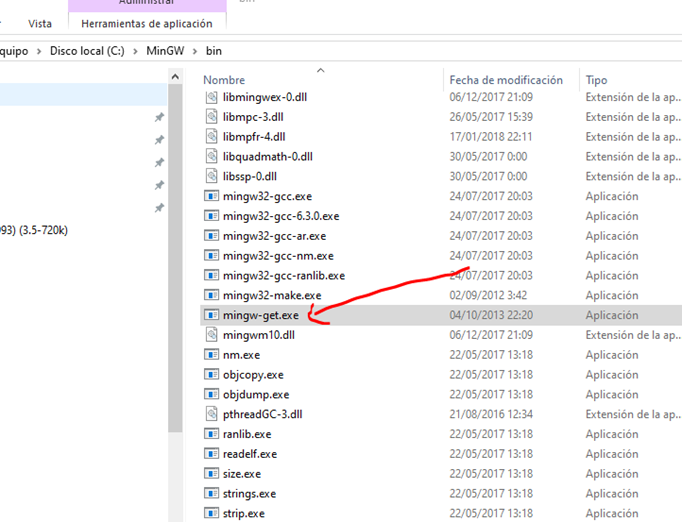Click the nm.exe application icon
This screenshot has width=682, height=522.
pyautogui.click(x=211, y=355)
